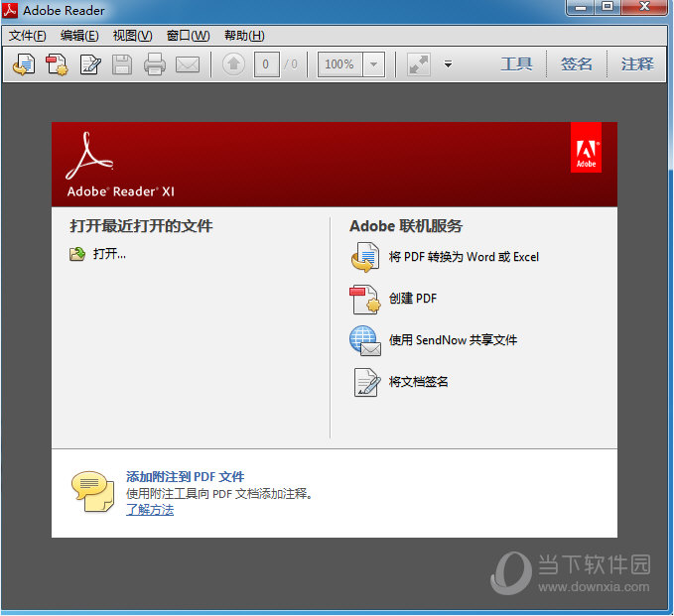Click the sign document pen icon in panel
Viewport: 674px width, 616px height.
click(366, 382)
